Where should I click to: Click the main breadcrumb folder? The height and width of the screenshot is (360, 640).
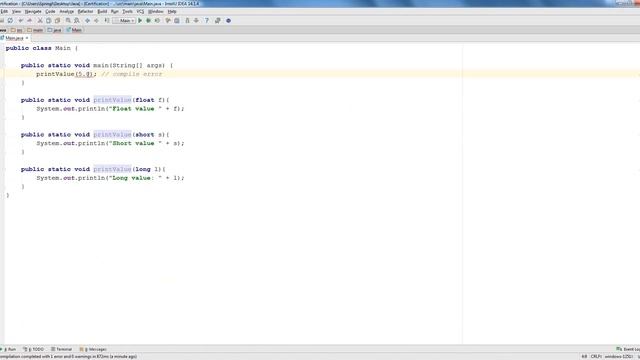pyautogui.click(x=36, y=30)
